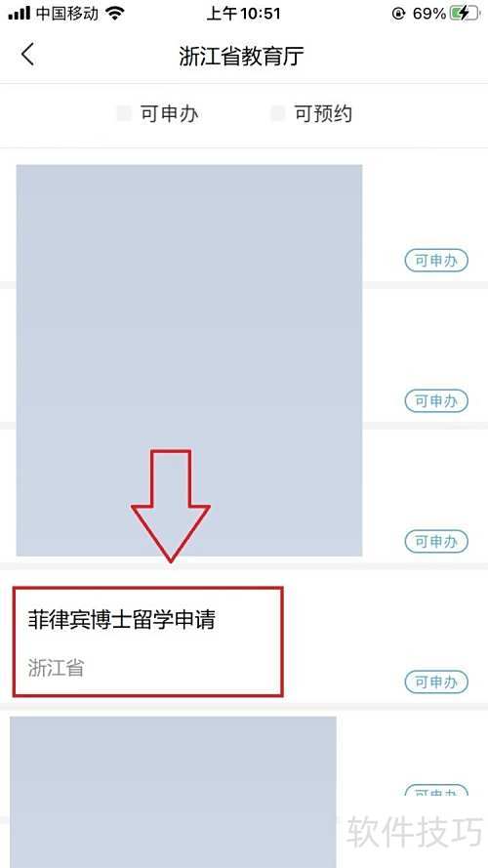Viewport: 488px width, 868px height.
Task: Tap the battery charging icon
Action: point(465,14)
